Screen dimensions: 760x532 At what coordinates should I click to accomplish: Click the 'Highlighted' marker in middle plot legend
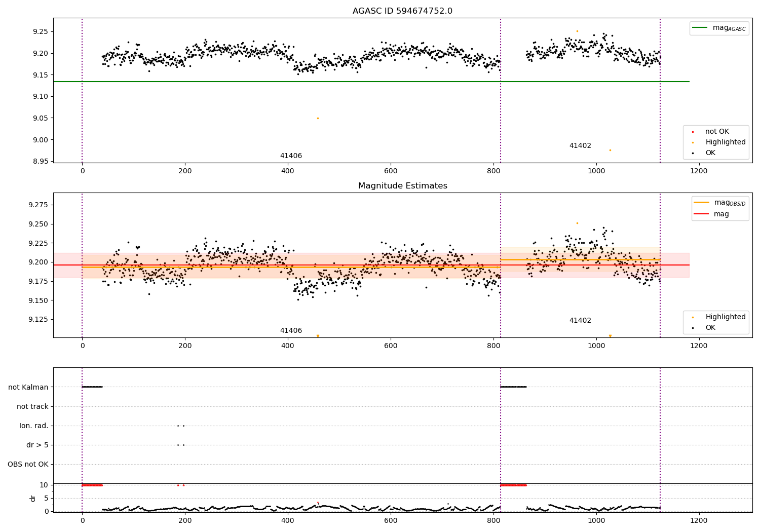click(x=693, y=317)
